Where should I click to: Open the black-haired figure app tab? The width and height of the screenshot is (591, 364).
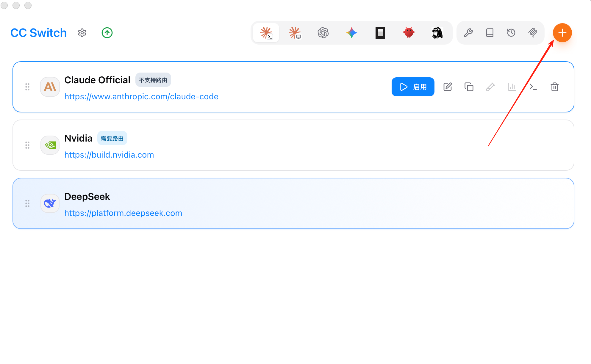coord(437,33)
